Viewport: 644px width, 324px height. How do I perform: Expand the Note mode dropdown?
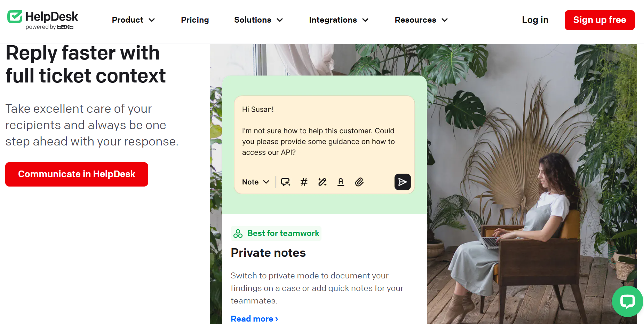[256, 182]
